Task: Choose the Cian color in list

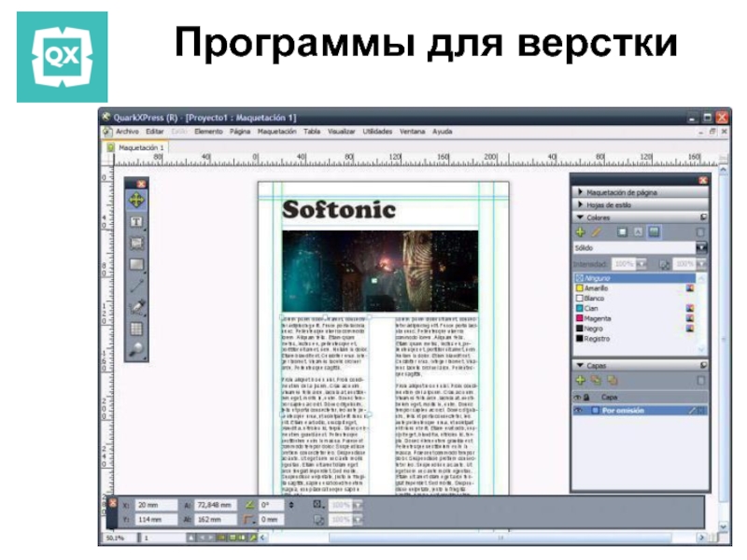Action: (590, 308)
